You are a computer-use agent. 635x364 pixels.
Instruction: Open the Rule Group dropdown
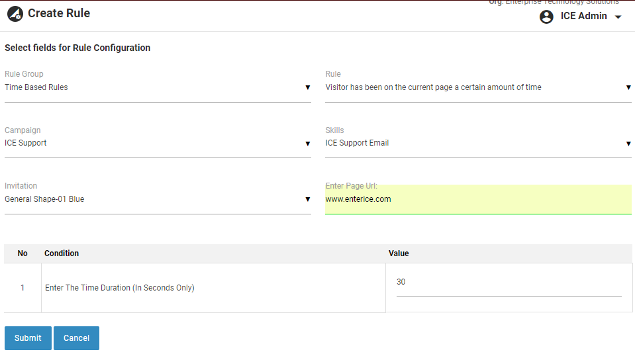pyautogui.click(x=158, y=87)
